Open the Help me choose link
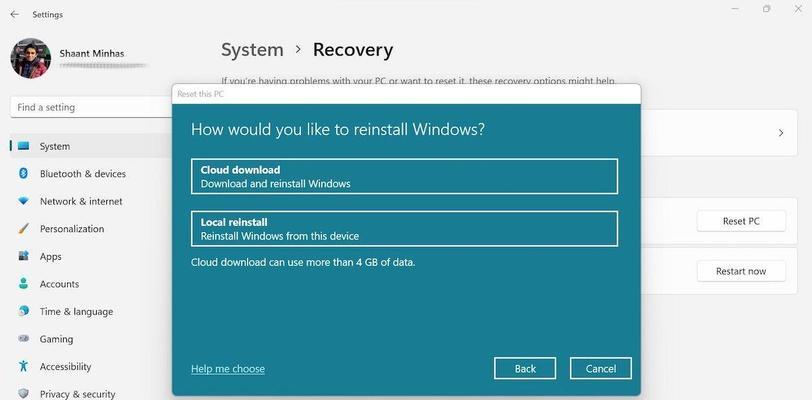This screenshot has width=812, height=400. (x=228, y=369)
